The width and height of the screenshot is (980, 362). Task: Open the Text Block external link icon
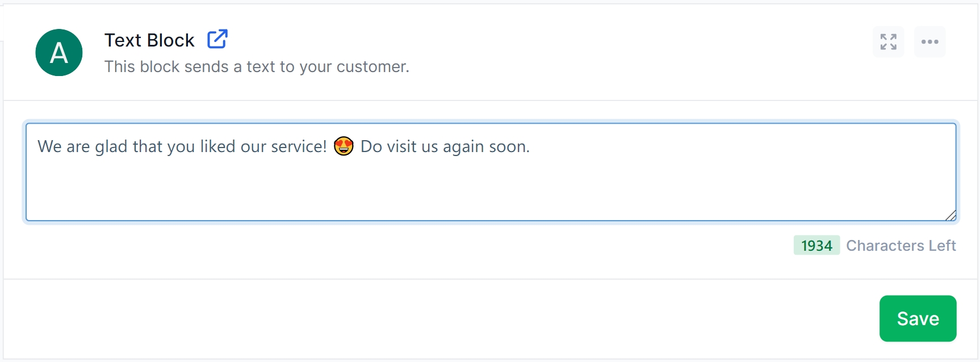(x=217, y=39)
